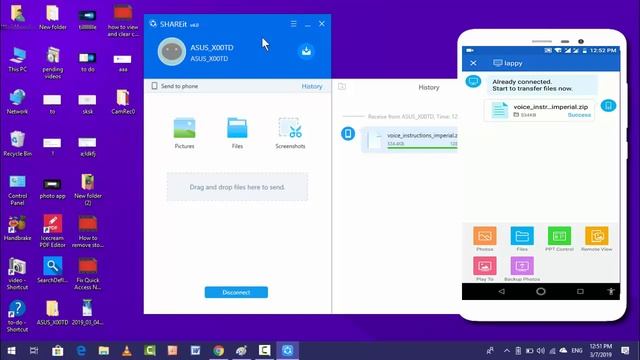This screenshot has height=360, width=640.
Task: Show hidden system tray icons
Action: (507, 350)
